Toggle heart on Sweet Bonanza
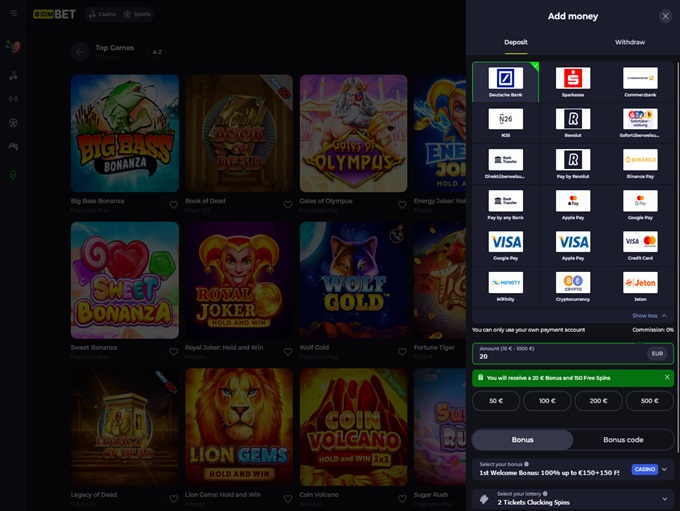The width and height of the screenshot is (680, 511). tap(173, 352)
